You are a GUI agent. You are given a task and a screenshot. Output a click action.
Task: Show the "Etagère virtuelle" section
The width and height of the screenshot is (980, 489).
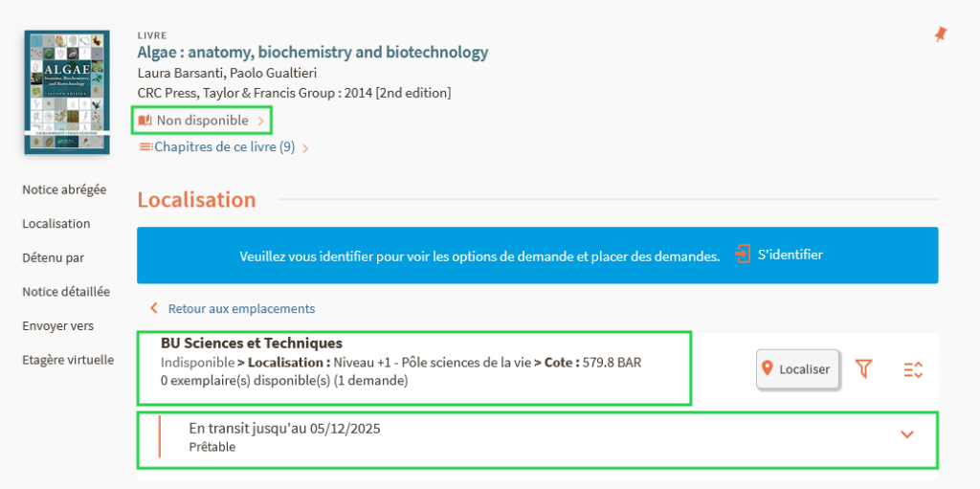(x=68, y=361)
